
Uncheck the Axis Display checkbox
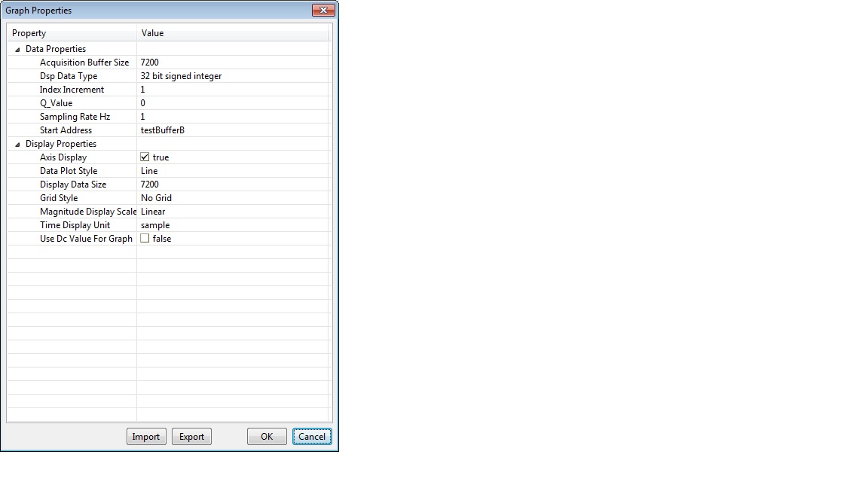click(145, 157)
